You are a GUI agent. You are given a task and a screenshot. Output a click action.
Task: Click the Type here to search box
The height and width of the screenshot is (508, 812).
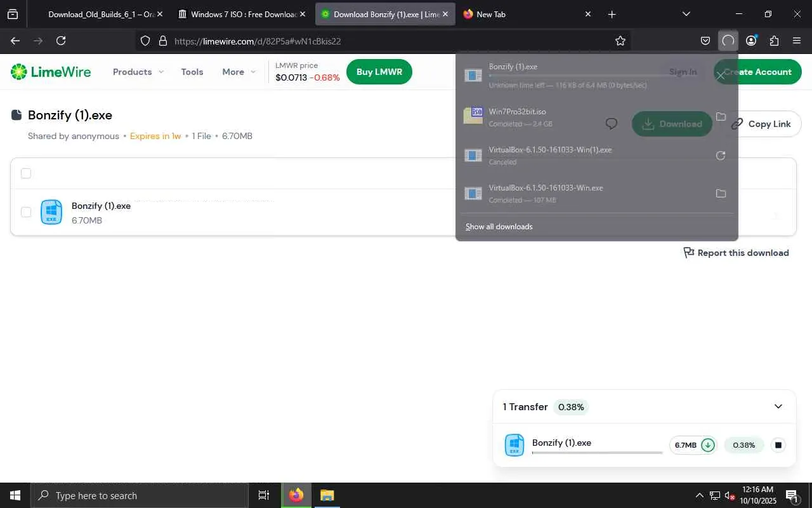click(x=140, y=495)
